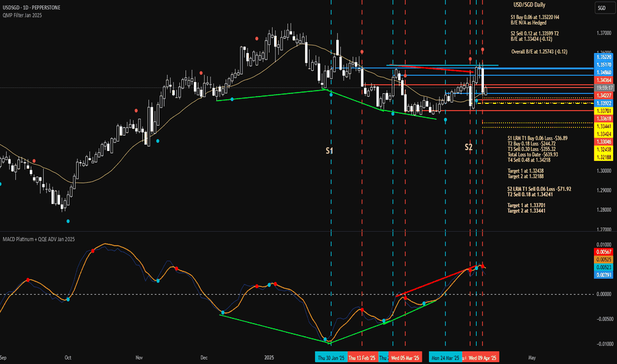
Task: Select the Mon 24 Mar '25 date marker
Action: click(x=446, y=357)
